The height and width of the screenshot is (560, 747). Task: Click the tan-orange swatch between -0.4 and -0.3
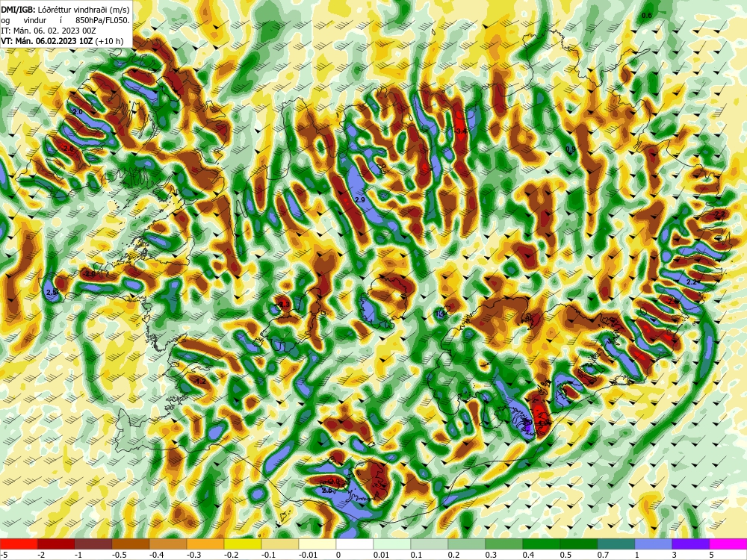click(168, 544)
